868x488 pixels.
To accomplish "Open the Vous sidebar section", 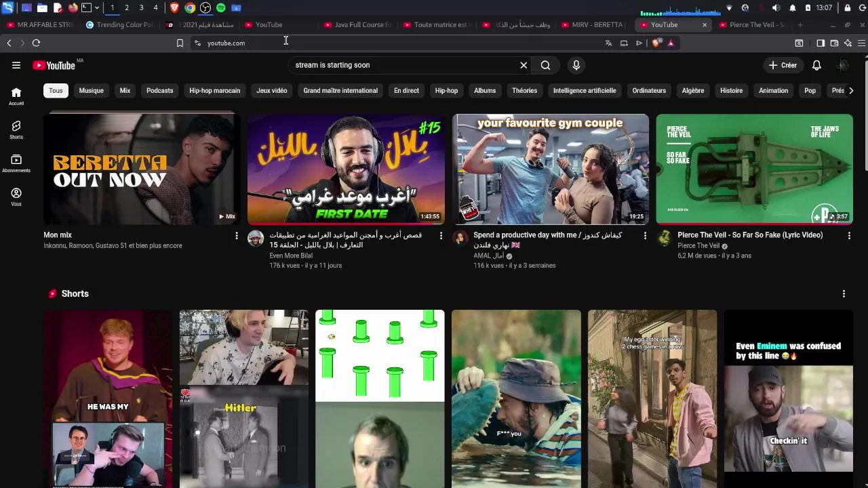I will click(x=16, y=197).
